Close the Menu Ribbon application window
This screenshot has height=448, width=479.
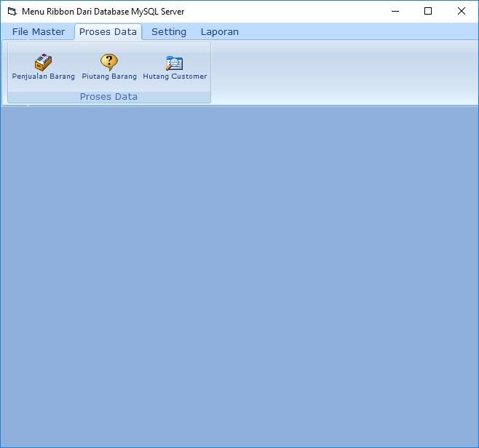[x=462, y=12]
